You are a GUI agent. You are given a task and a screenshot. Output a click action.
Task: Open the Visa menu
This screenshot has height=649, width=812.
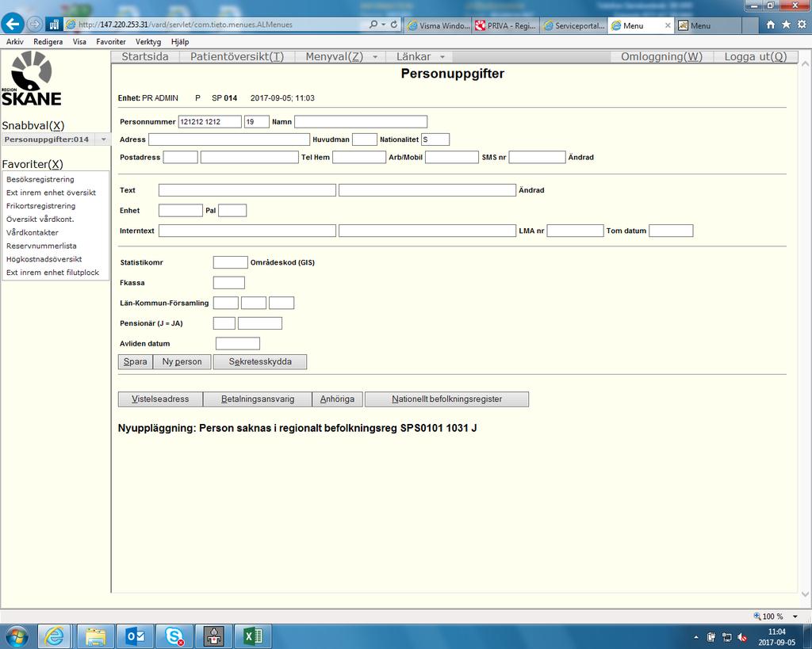[x=79, y=41]
